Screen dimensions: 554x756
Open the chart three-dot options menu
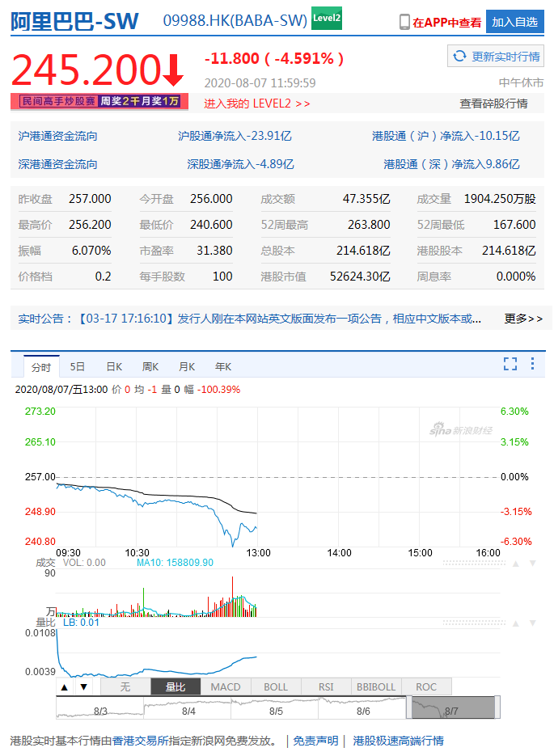(x=532, y=364)
